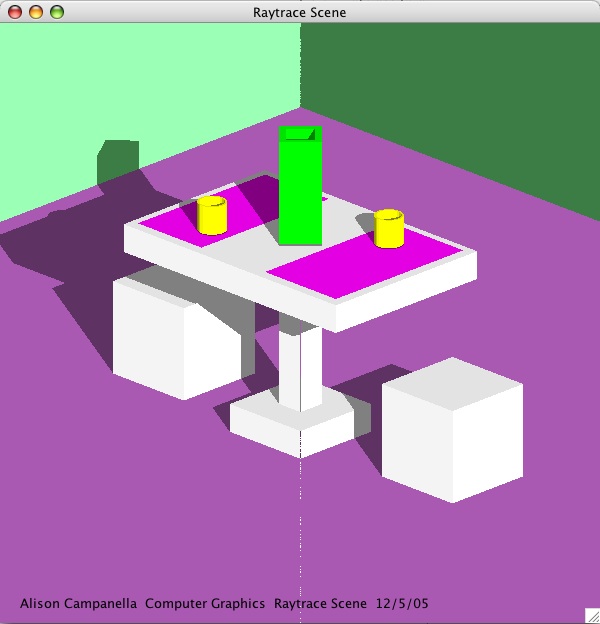Click the 'Alison Campanella' caption text
Screen dimensions: 600x624
tap(78, 603)
